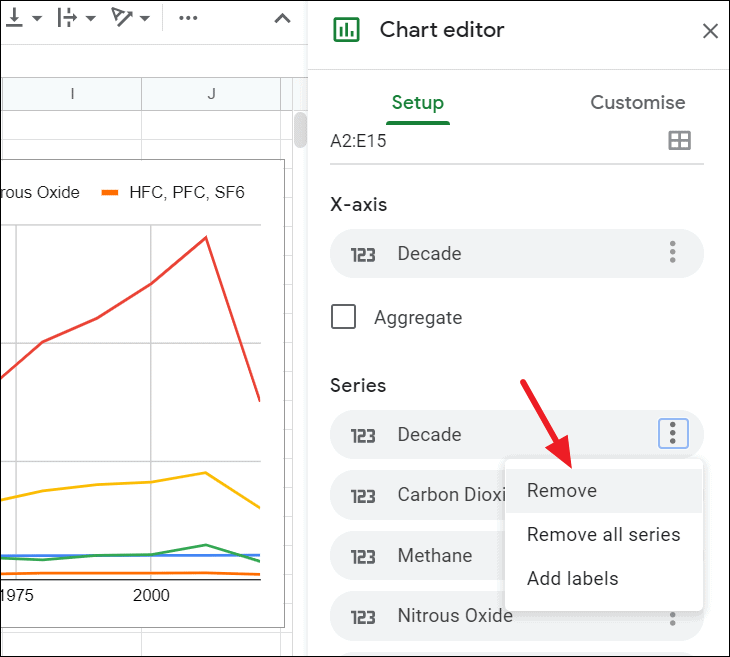
Task: Open X-axis Decade three-dot options
Action: [x=672, y=252]
